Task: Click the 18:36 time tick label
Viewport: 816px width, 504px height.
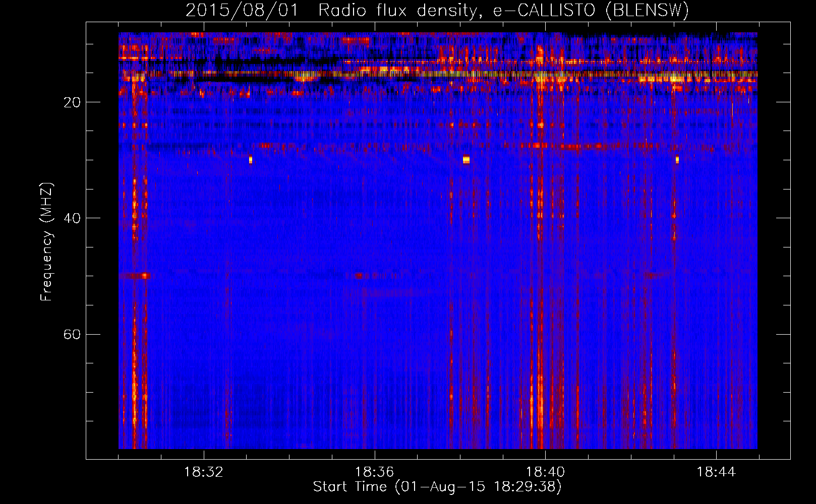Action: 374,472
